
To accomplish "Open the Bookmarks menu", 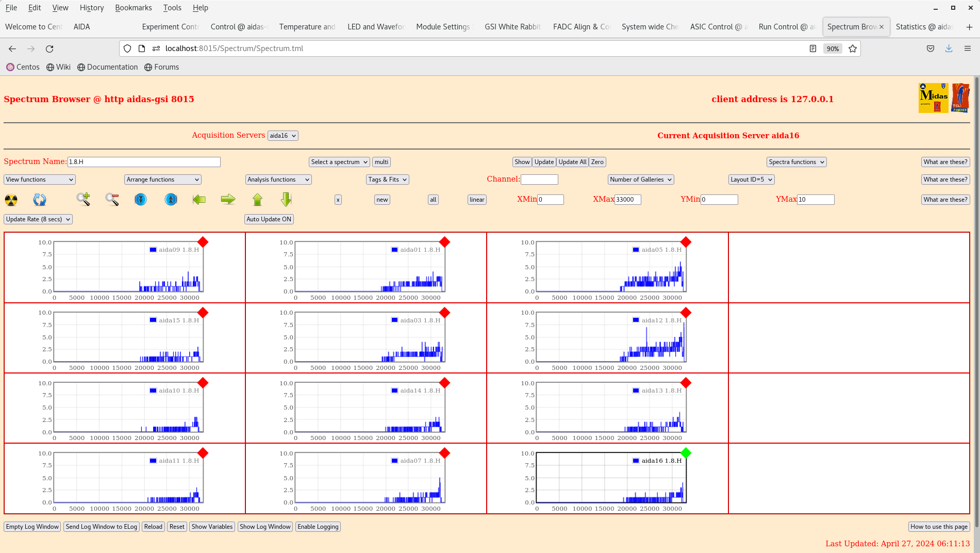I will (133, 8).
